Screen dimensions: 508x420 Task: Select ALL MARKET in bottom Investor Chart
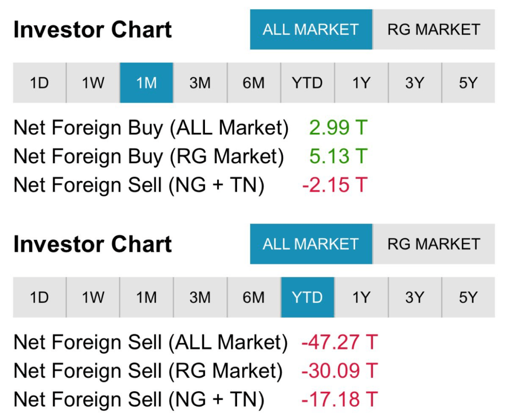click(311, 243)
